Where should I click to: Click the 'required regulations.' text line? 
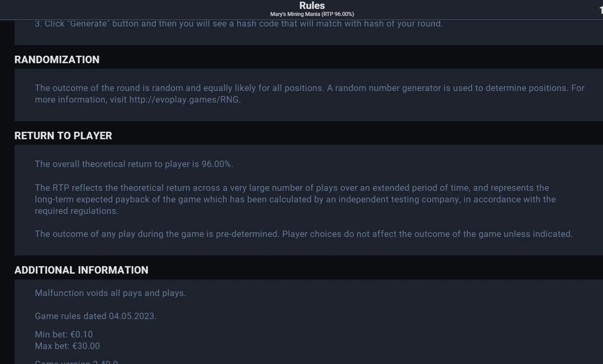76,211
